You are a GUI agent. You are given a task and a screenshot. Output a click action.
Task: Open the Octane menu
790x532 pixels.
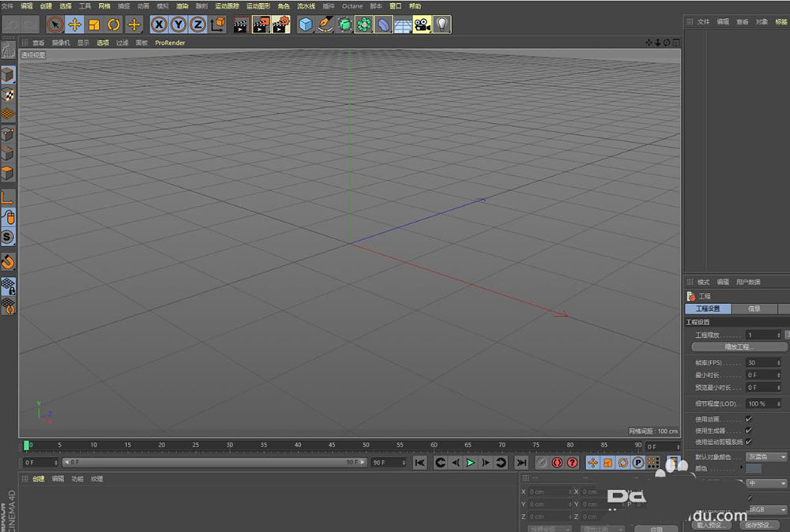[352, 6]
